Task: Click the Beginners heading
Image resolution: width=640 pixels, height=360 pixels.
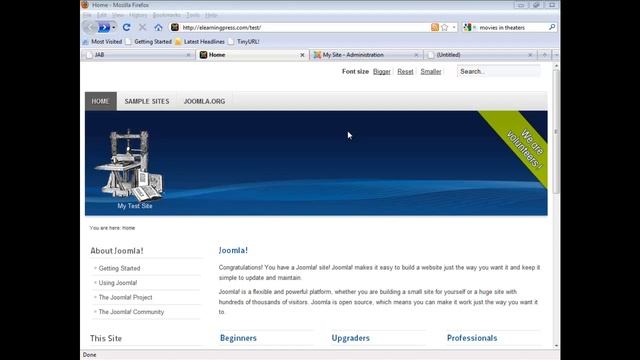Action: tap(238, 338)
